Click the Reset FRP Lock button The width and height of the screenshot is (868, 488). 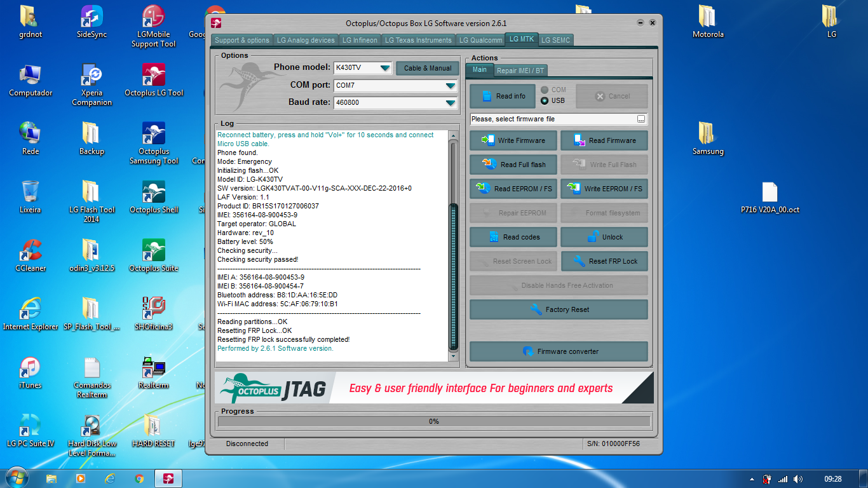(x=604, y=261)
